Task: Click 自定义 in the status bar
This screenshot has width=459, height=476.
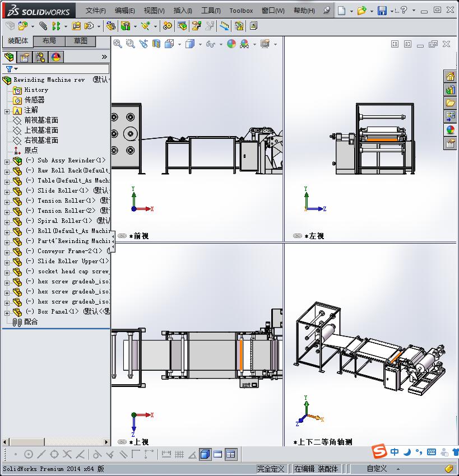Action: (x=377, y=469)
